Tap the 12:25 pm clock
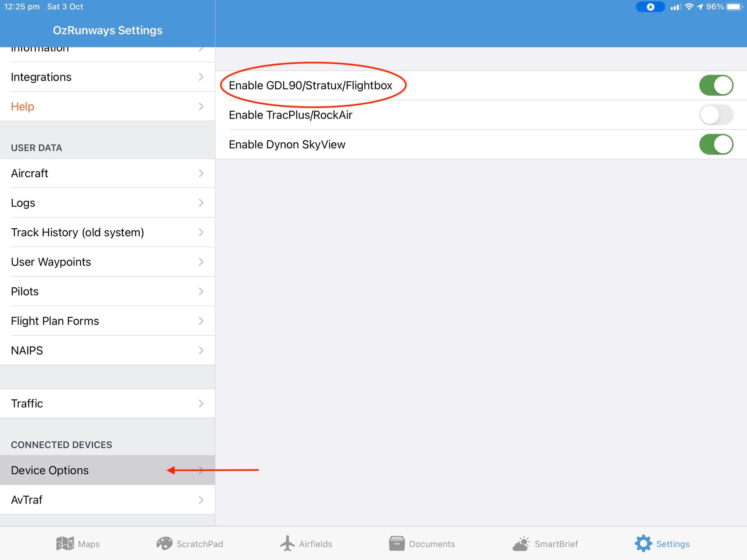Screen dimensions: 747x560 click(22, 7)
